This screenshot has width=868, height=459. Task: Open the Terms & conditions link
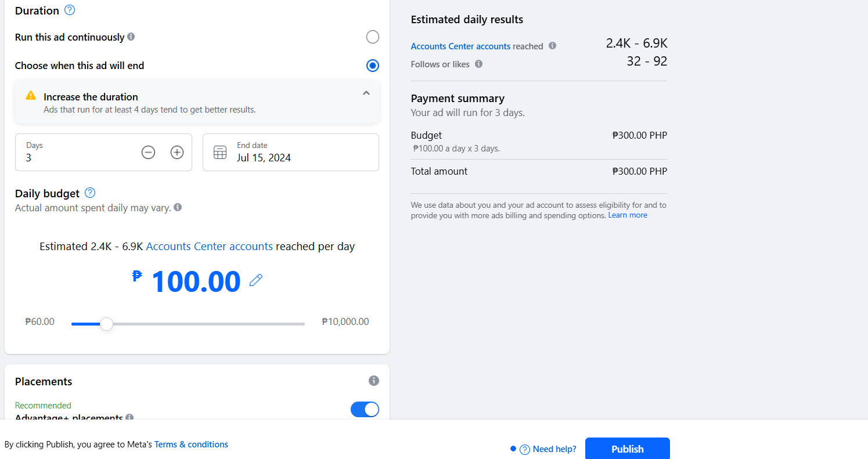point(191,444)
